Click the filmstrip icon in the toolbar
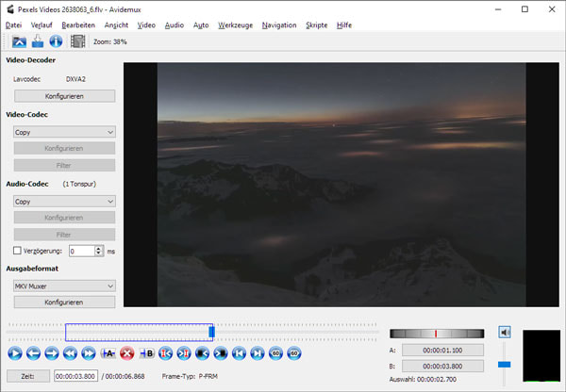The height and width of the screenshot is (392, 566). coord(77,41)
